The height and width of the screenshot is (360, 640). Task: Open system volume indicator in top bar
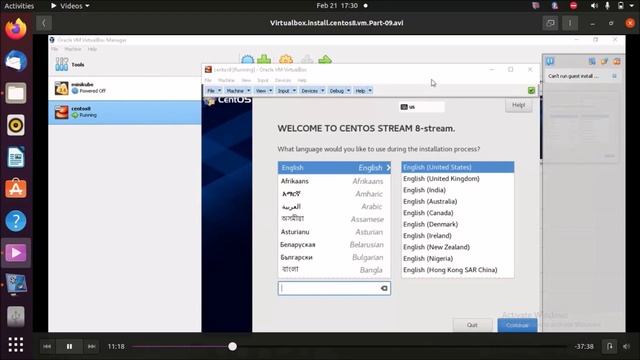(594, 6)
